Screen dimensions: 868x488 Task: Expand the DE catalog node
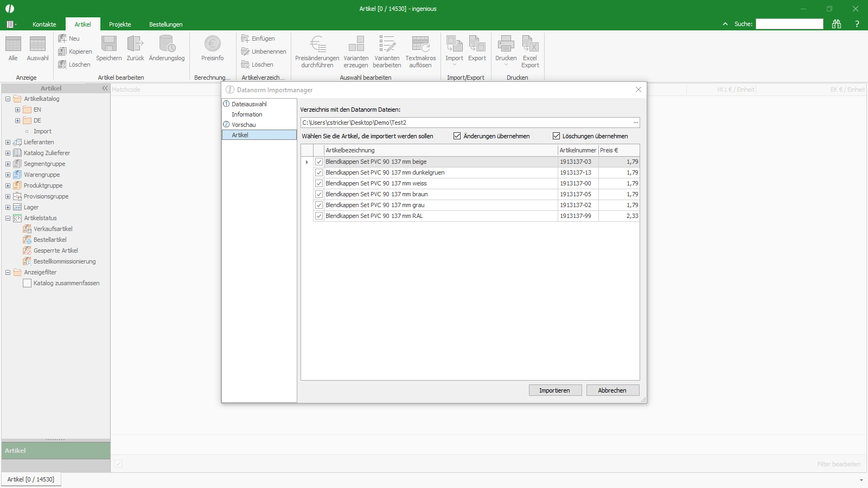click(x=17, y=120)
